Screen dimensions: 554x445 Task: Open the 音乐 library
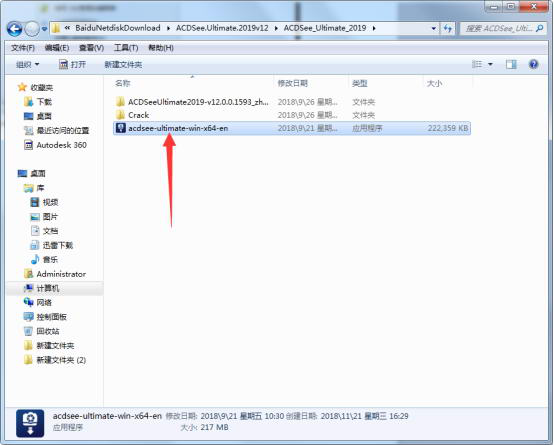[x=50, y=259]
